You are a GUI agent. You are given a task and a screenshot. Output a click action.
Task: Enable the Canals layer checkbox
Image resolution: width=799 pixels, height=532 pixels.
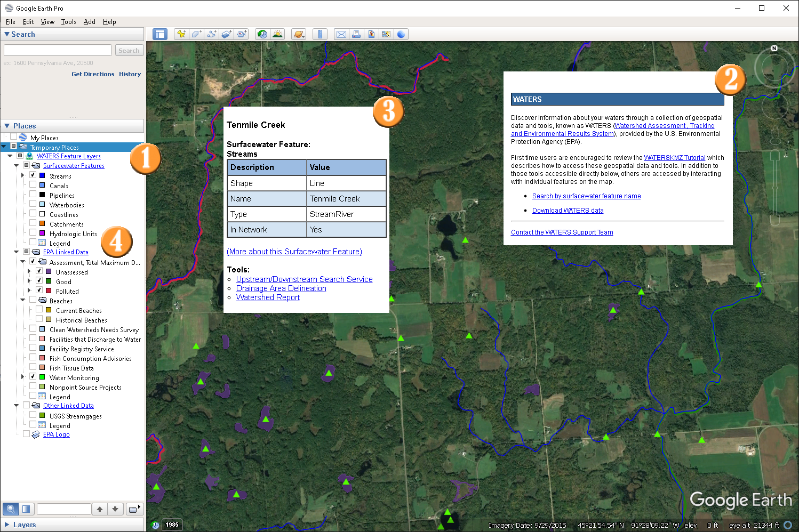pyautogui.click(x=33, y=185)
